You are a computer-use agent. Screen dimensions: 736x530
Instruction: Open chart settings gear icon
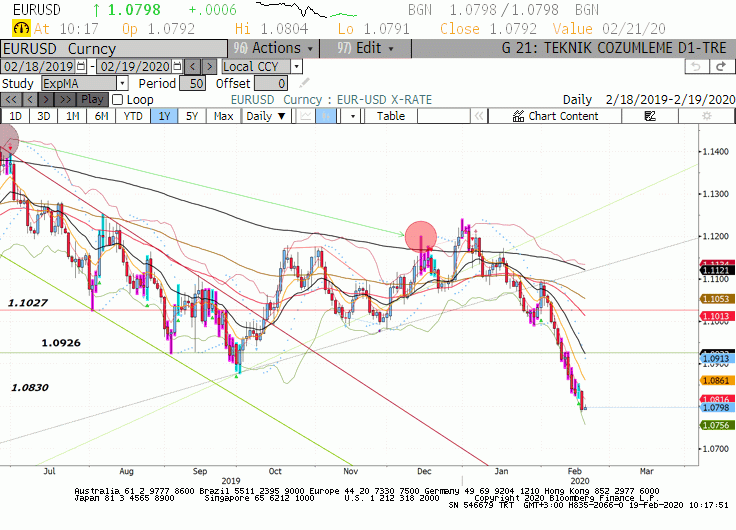click(706, 116)
